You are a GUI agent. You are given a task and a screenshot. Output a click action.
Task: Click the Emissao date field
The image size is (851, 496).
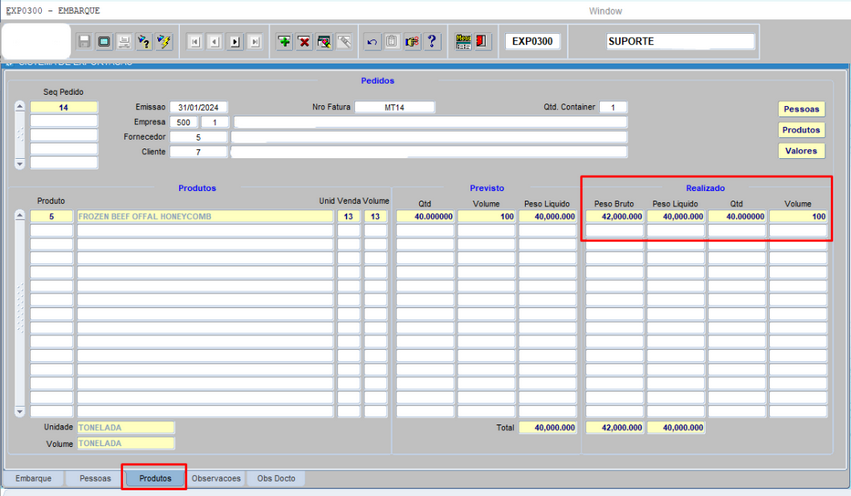198,107
